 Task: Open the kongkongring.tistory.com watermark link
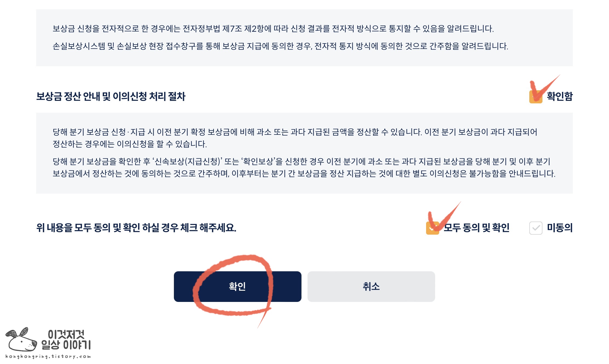[48, 356]
